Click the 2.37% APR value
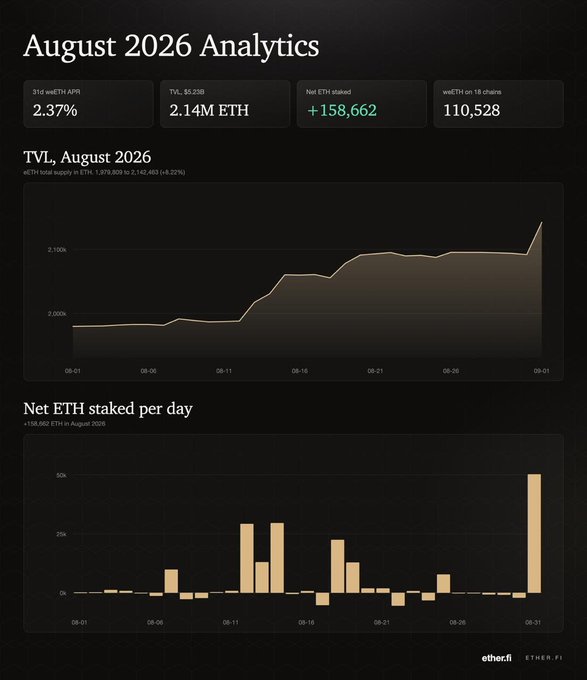This screenshot has width=587, height=680. [55, 111]
